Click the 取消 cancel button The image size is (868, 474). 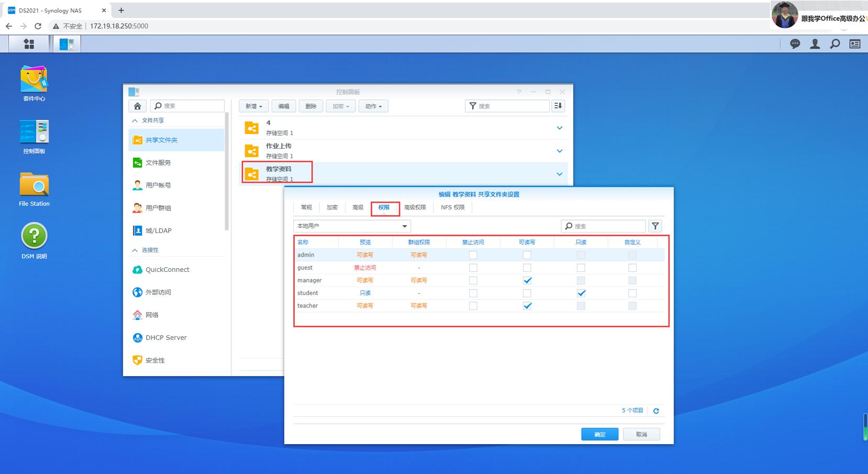[641, 434]
